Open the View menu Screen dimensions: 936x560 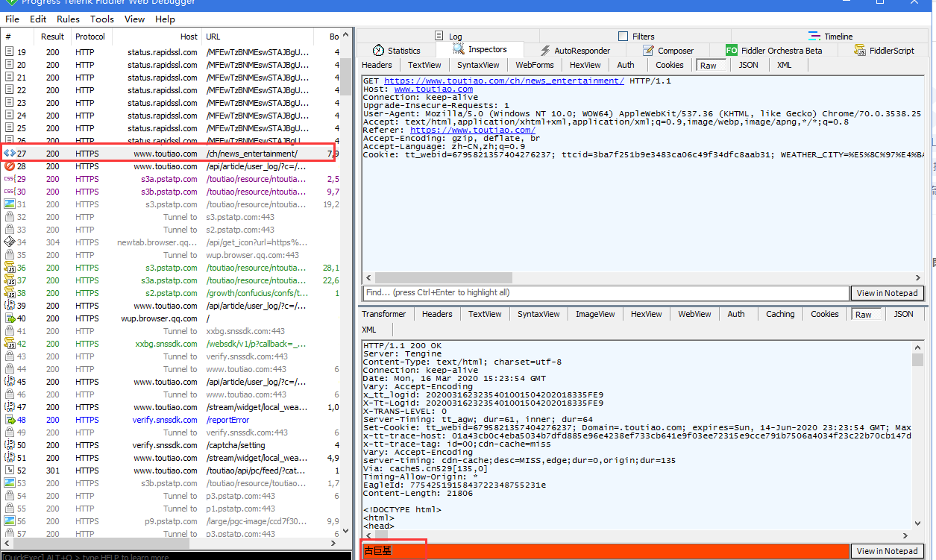[x=135, y=19]
